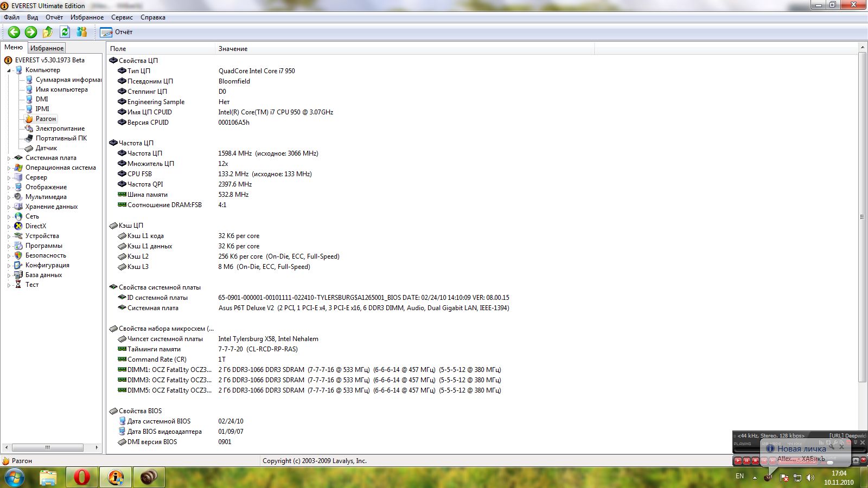868x488 pixels.
Task: Open Opera from the taskbar
Action: [x=82, y=477]
